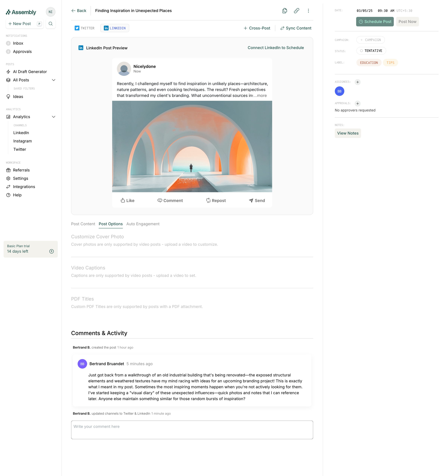Screen dimensions: 448x476
Task: Click the Help question mark icon
Action: pos(8,195)
